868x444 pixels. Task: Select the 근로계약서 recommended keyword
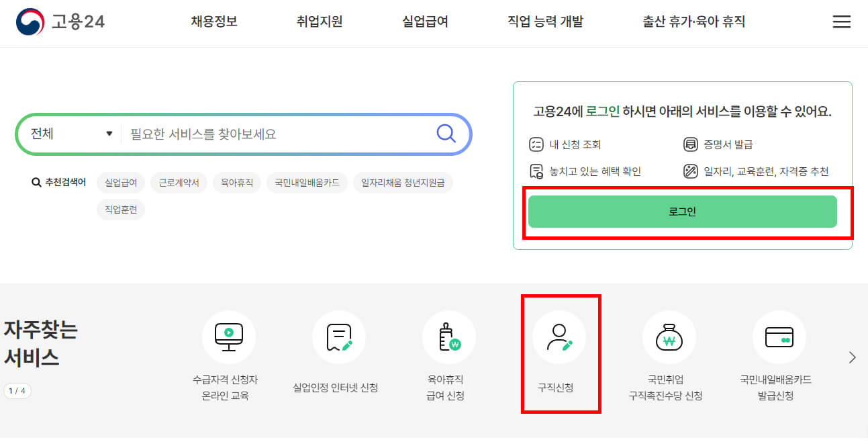[x=179, y=183]
